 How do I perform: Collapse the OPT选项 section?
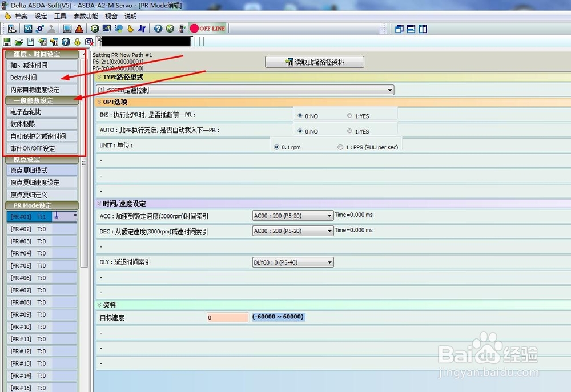point(99,102)
